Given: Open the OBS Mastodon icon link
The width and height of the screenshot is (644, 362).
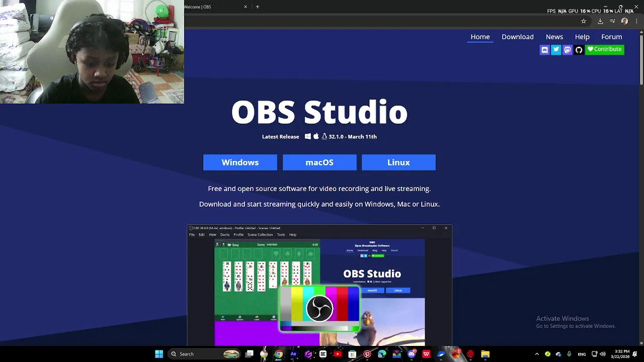Looking at the screenshot, I should [568, 49].
